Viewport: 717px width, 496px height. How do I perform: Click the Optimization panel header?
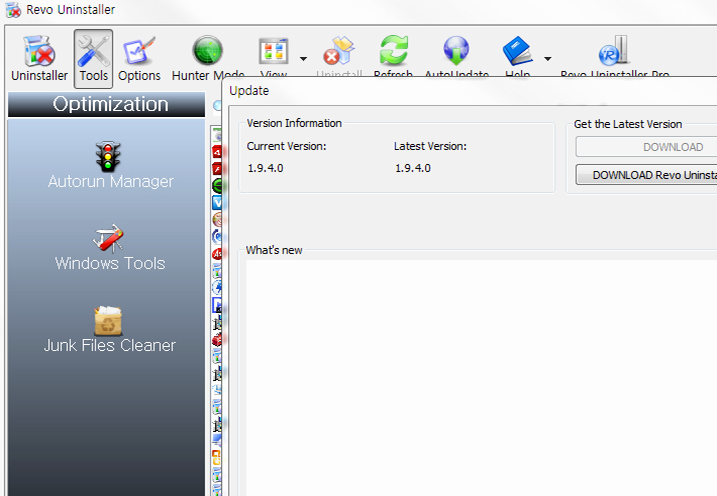pos(107,104)
